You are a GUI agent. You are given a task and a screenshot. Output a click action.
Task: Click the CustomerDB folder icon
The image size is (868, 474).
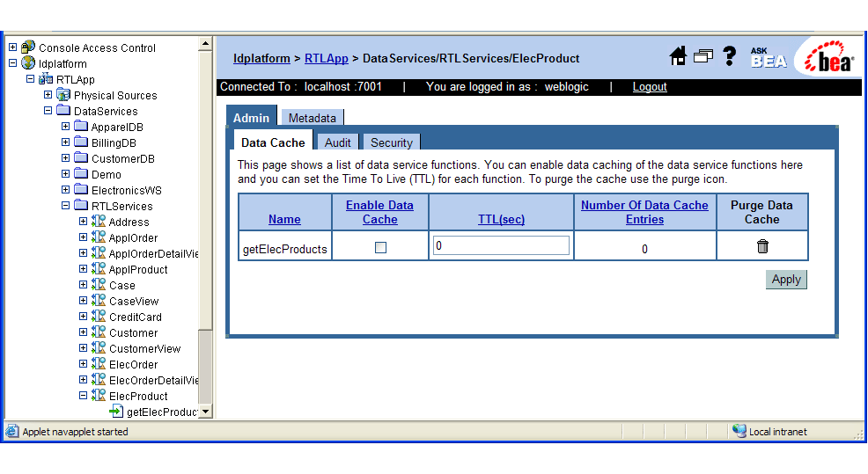tap(81, 158)
